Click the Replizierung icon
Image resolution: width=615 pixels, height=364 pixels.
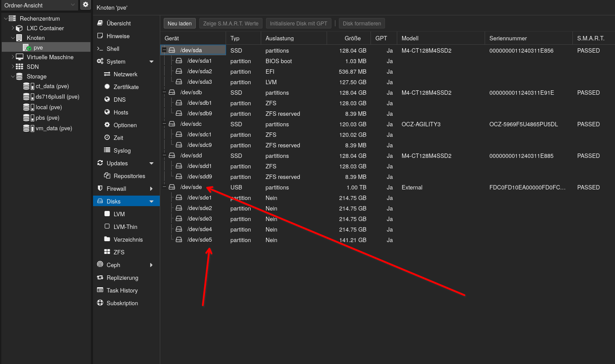point(100,278)
